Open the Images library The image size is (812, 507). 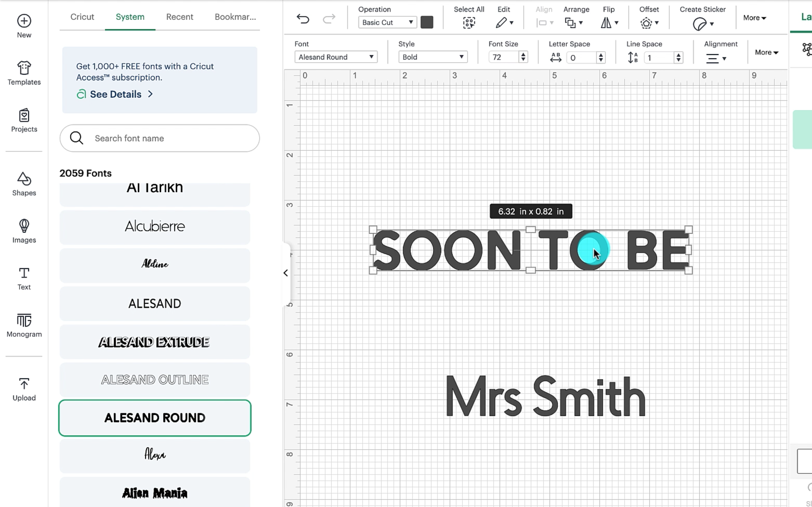pyautogui.click(x=24, y=231)
